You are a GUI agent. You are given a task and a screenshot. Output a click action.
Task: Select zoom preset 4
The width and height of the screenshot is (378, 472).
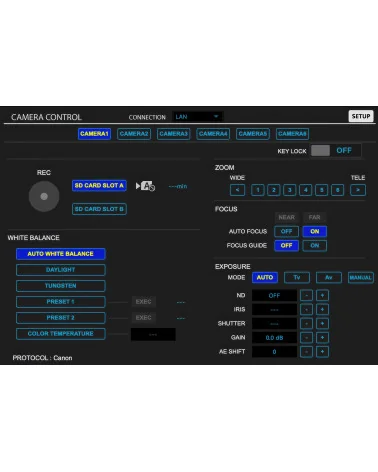click(x=306, y=190)
